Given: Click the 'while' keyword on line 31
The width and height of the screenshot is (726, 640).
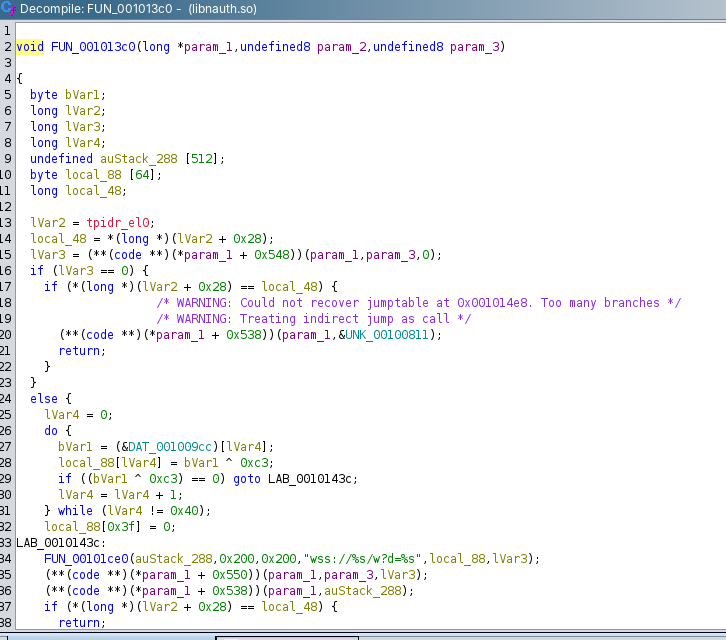Looking at the screenshot, I should (x=75, y=511).
